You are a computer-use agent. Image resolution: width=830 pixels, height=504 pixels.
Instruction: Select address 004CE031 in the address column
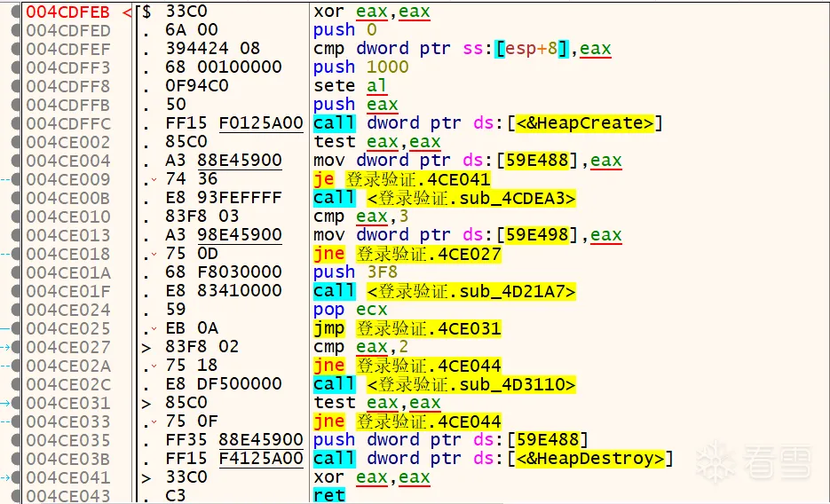click(68, 403)
